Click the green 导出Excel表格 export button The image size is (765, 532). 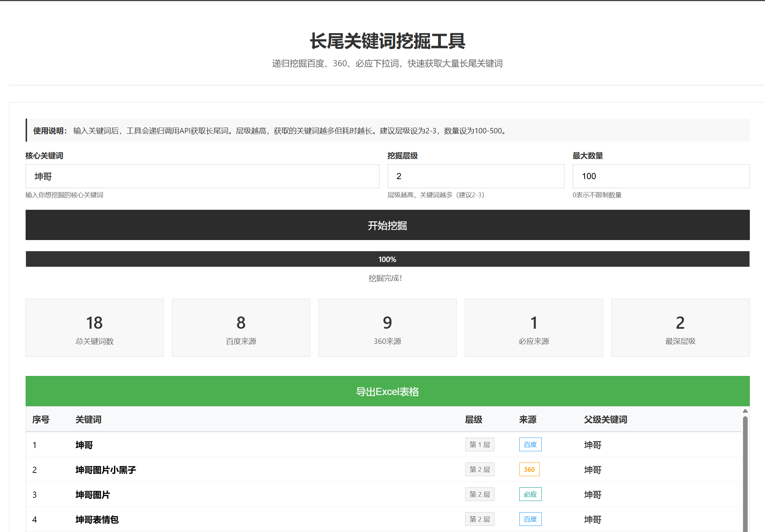[387, 391]
